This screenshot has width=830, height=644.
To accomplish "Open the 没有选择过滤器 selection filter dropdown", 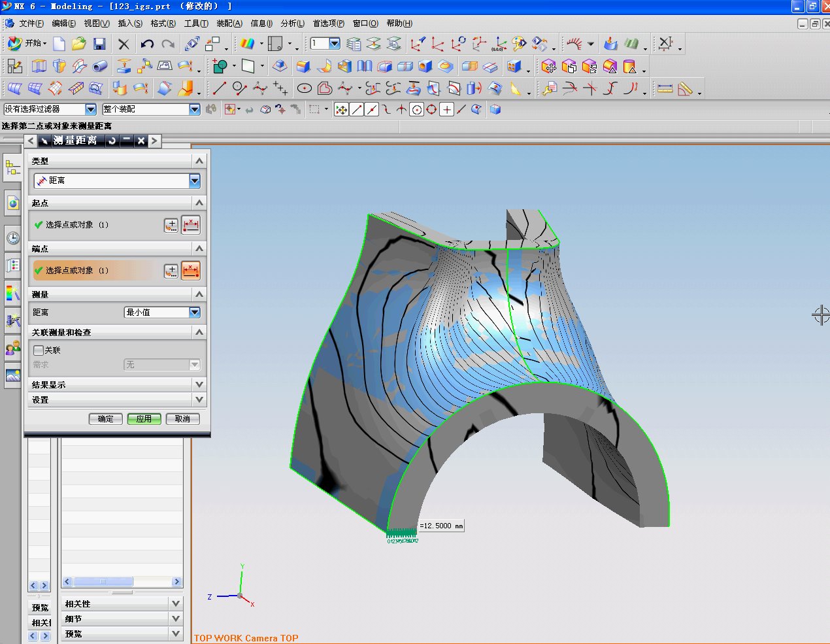I will click(50, 109).
